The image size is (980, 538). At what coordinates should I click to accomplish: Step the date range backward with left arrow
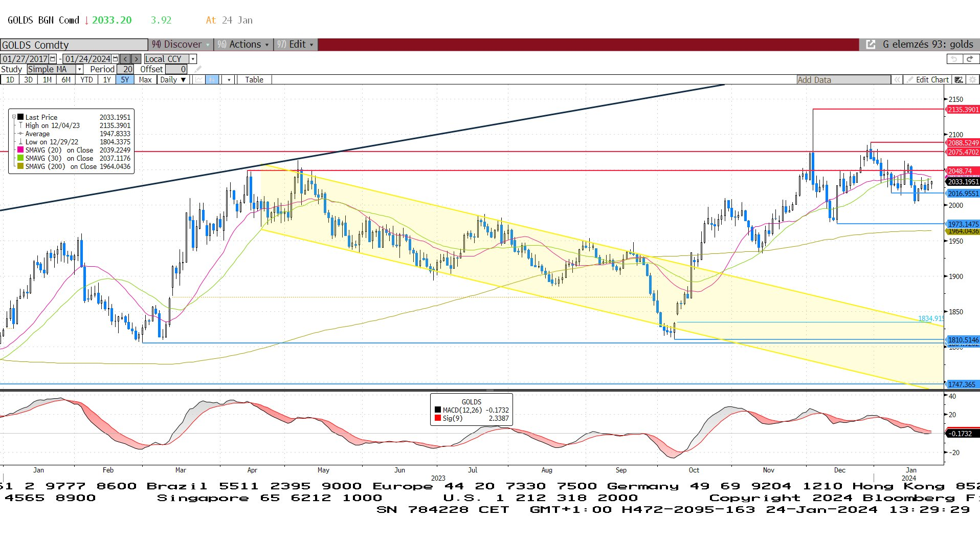coord(125,59)
